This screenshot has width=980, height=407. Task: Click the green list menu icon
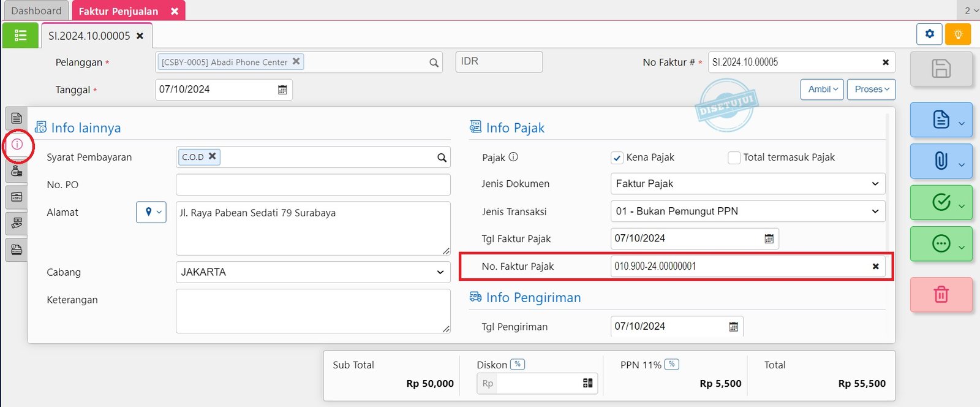[x=20, y=36]
